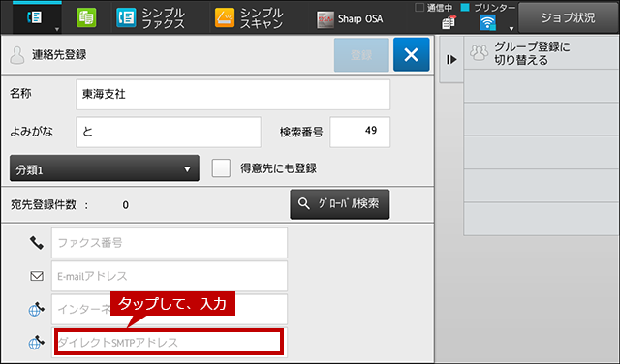This screenshot has height=364, width=620.
Task: Tap the Direct SMTP globe icon
Action: click(37, 343)
